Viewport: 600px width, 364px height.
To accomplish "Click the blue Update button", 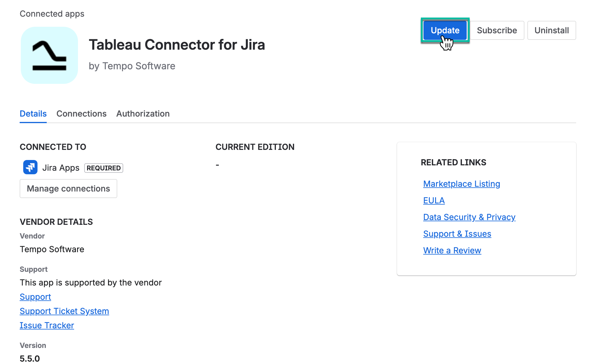I will click(445, 30).
